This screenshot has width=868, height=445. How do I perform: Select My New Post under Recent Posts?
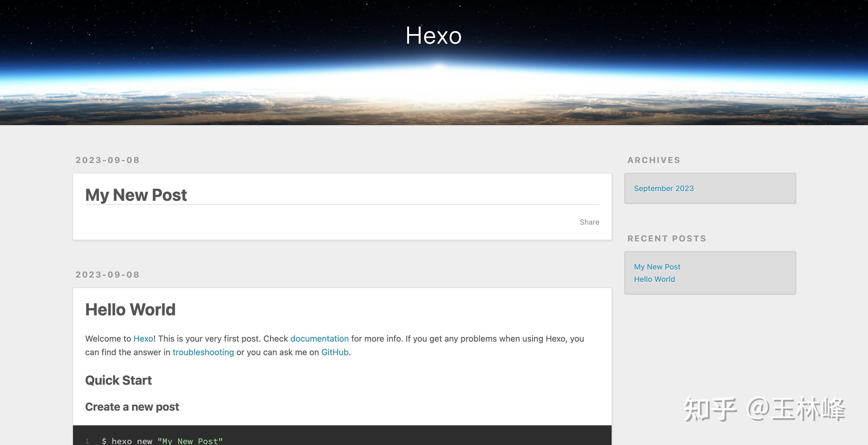coord(657,267)
